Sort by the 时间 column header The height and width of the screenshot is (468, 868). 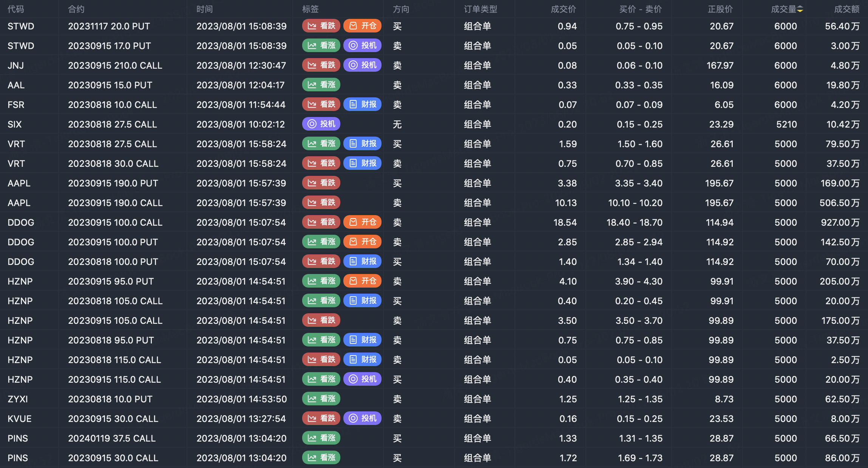tap(204, 9)
